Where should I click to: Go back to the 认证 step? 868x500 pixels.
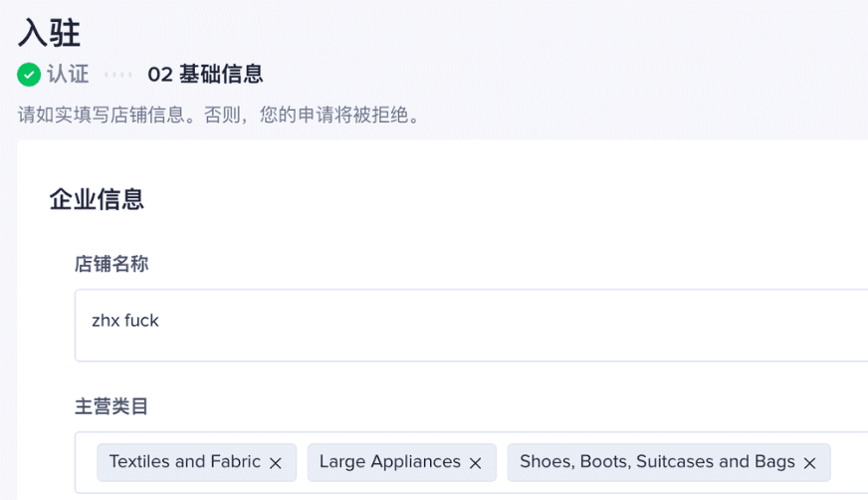click(68, 74)
